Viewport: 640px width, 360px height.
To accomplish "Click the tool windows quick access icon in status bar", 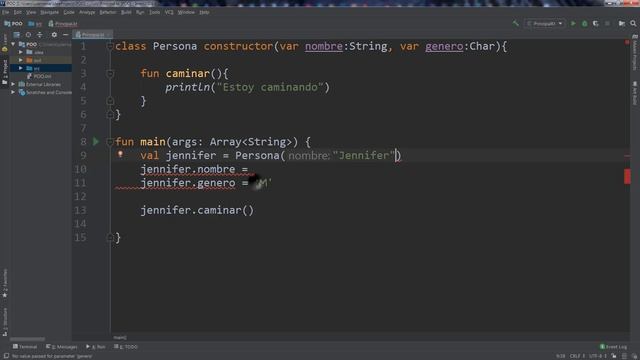I will pyautogui.click(x=6, y=356).
